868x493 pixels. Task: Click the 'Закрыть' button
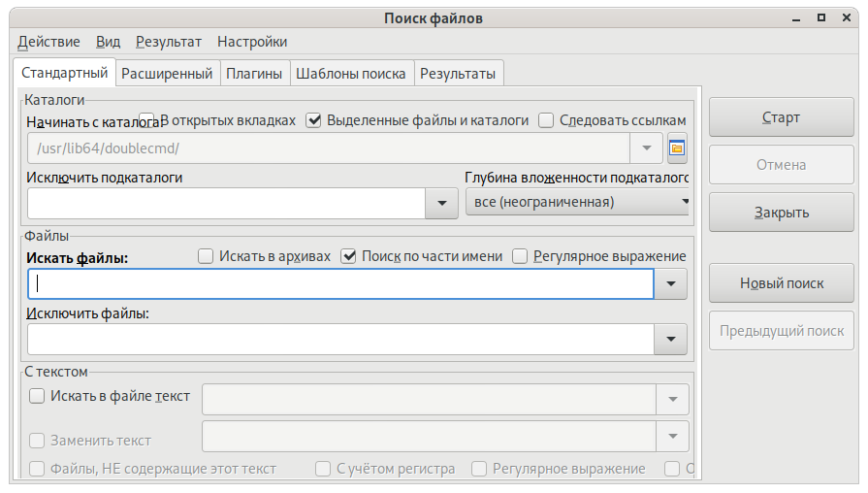[782, 213]
